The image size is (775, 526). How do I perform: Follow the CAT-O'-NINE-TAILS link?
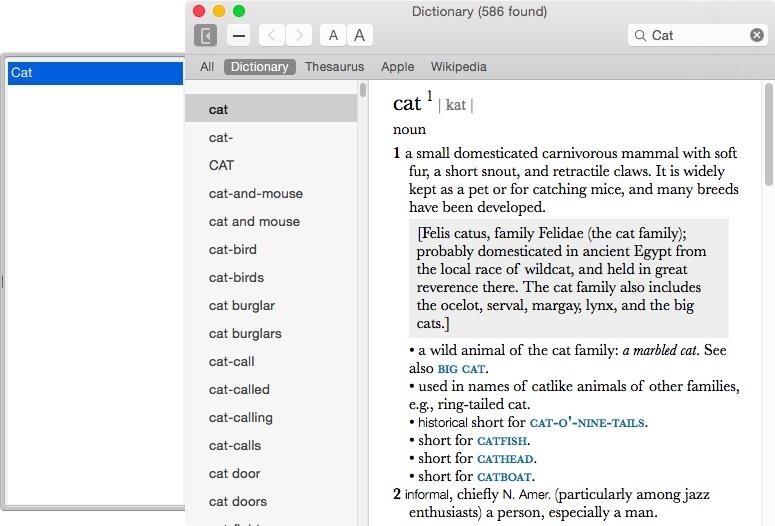point(587,423)
